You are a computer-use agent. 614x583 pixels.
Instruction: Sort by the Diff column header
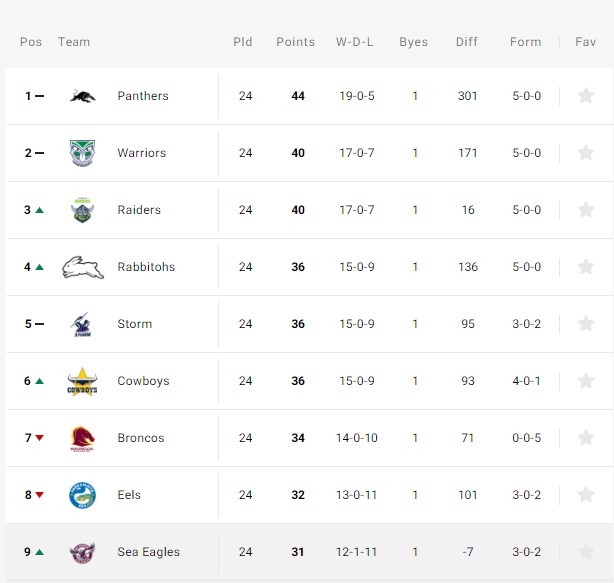(467, 42)
